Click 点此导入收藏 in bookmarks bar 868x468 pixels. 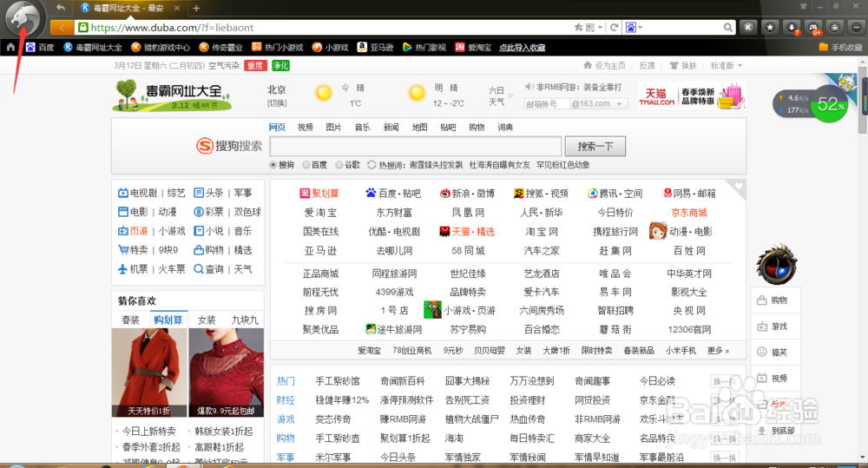point(522,47)
